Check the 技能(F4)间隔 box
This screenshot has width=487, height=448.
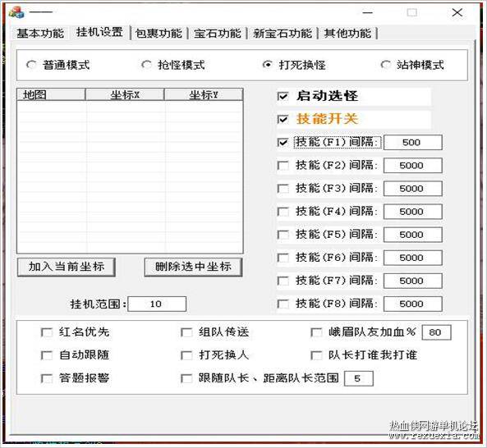click(x=283, y=212)
